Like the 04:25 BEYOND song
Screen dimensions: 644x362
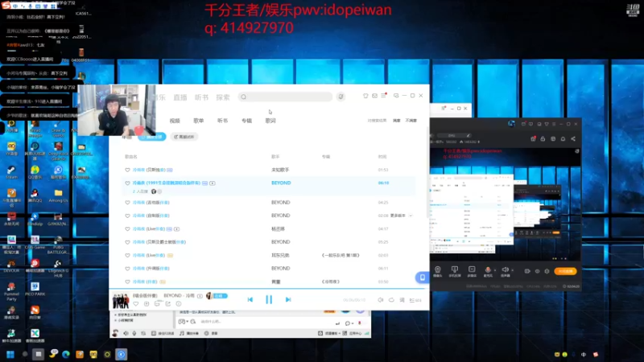coord(127,203)
